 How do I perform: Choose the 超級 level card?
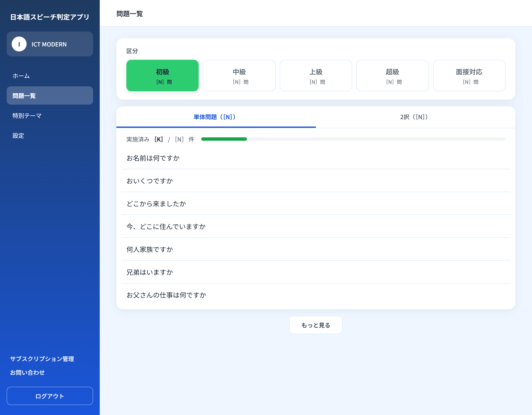pyautogui.click(x=392, y=75)
